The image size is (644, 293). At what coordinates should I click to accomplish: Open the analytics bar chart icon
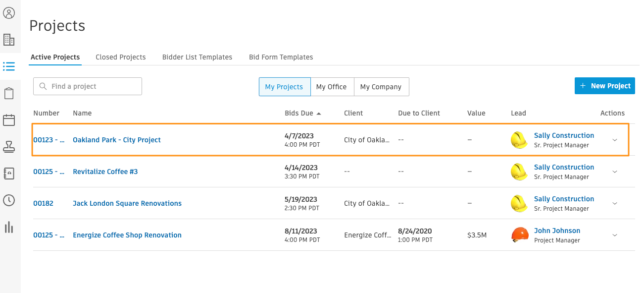pyautogui.click(x=9, y=227)
